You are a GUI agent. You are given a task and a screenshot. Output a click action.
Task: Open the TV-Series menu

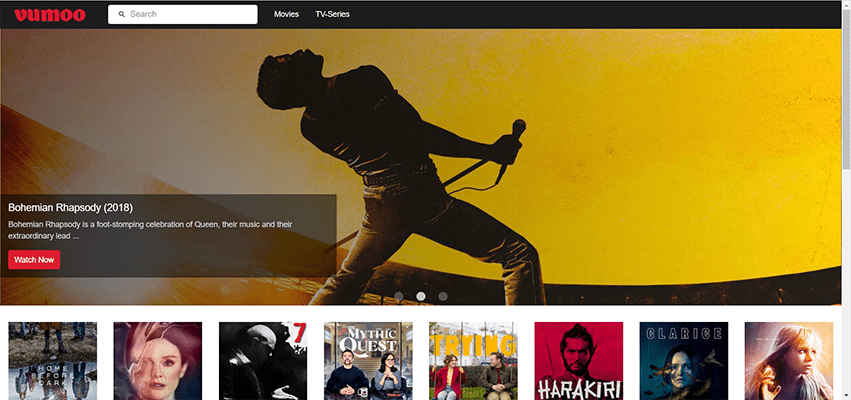tap(332, 14)
